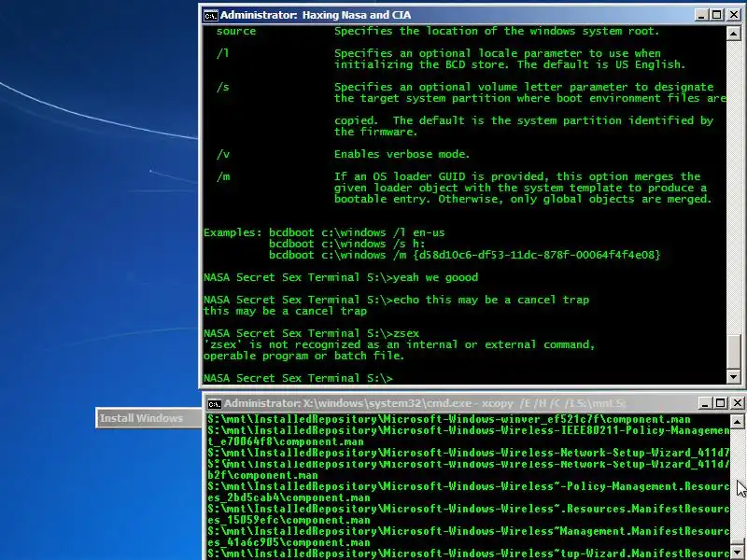This screenshot has height=560, width=747.
Task: Click the "/v" option label
Action: 222,155
